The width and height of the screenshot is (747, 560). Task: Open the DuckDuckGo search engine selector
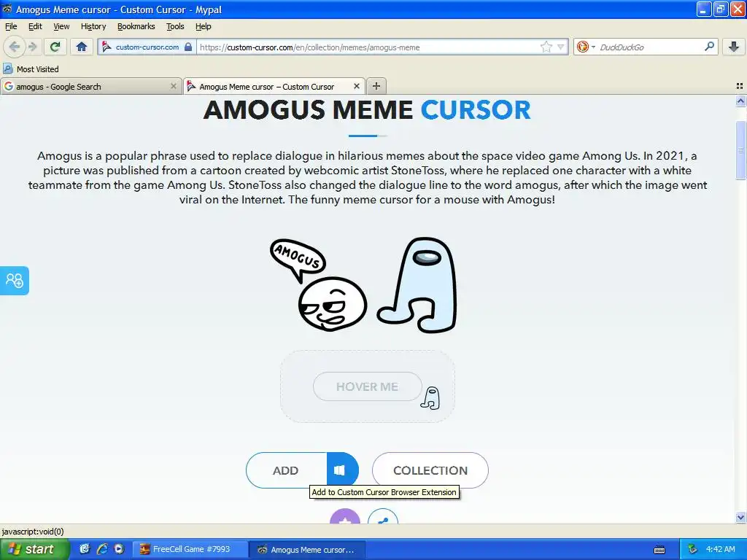[586, 47]
